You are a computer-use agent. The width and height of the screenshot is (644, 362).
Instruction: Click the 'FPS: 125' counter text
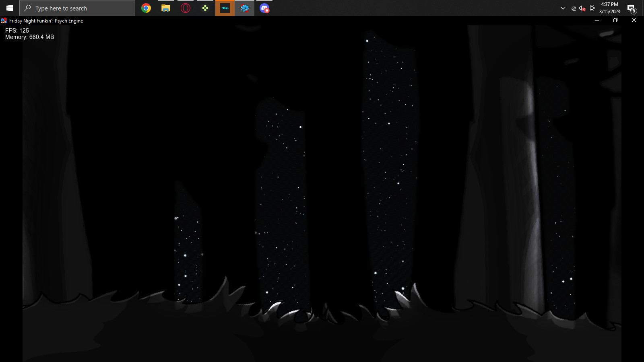(x=17, y=31)
